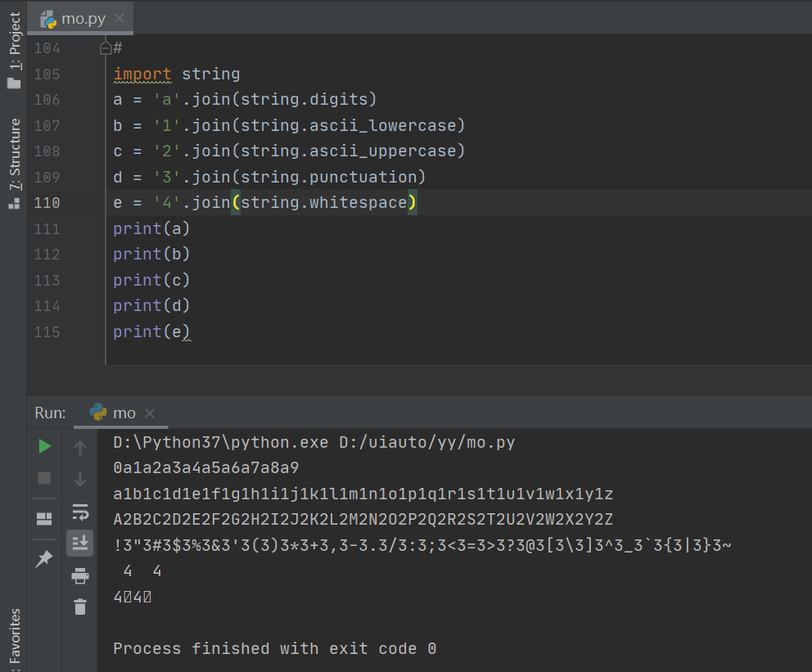The image size is (812, 672).
Task: Select the mo.py editor tab
Action: (x=83, y=18)
